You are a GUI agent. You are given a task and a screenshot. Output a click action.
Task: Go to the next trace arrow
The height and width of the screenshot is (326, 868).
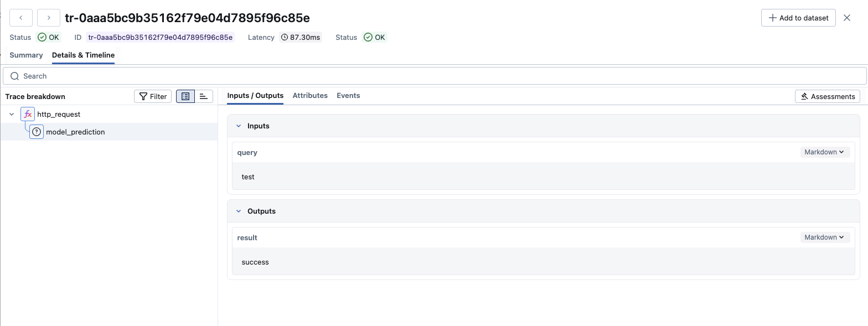pyautogui.click(x=49, y=18)
